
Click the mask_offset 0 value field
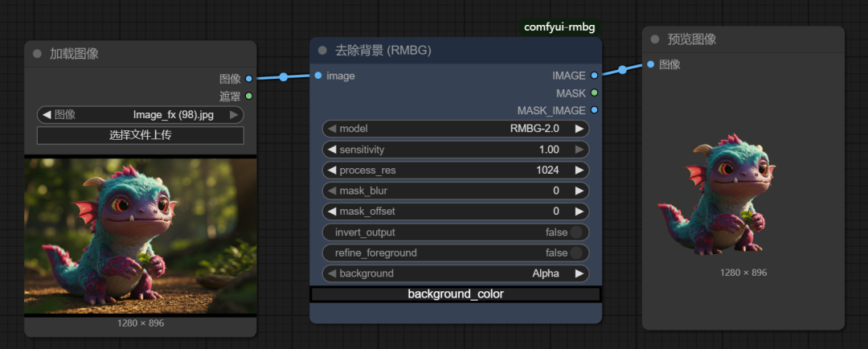click(x=456, y=211)
